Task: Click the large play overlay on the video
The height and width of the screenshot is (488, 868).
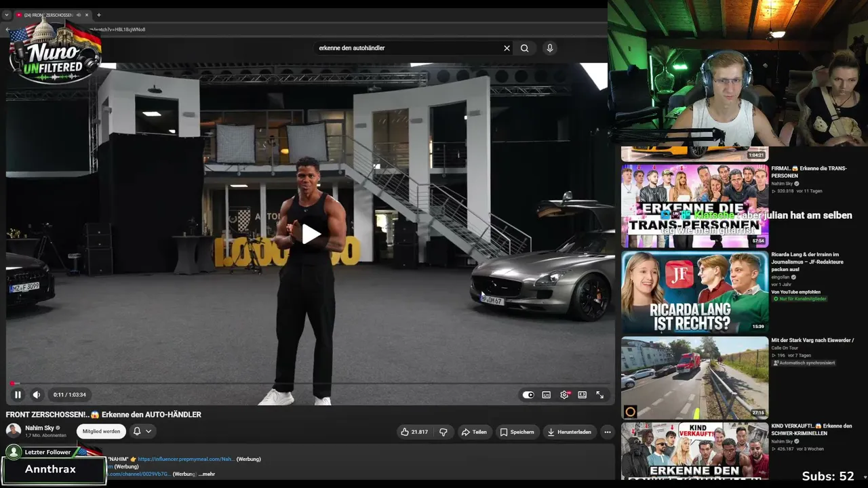Action: point(311,234)
